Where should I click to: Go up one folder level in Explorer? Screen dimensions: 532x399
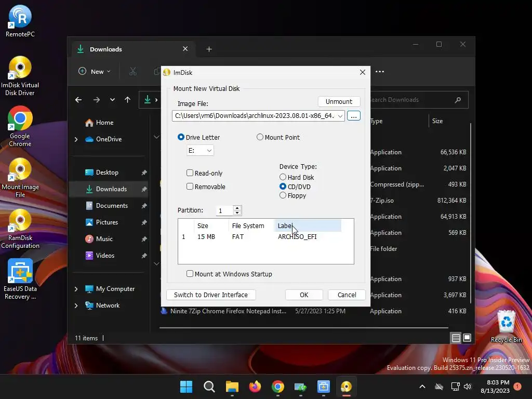(128, 100)
